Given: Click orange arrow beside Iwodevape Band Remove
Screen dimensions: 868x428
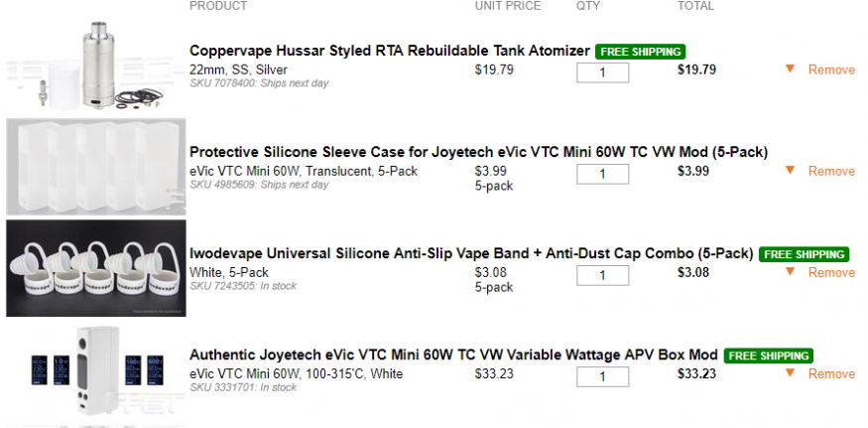Looking at the screenshot, I should click(x=790, y=272).
